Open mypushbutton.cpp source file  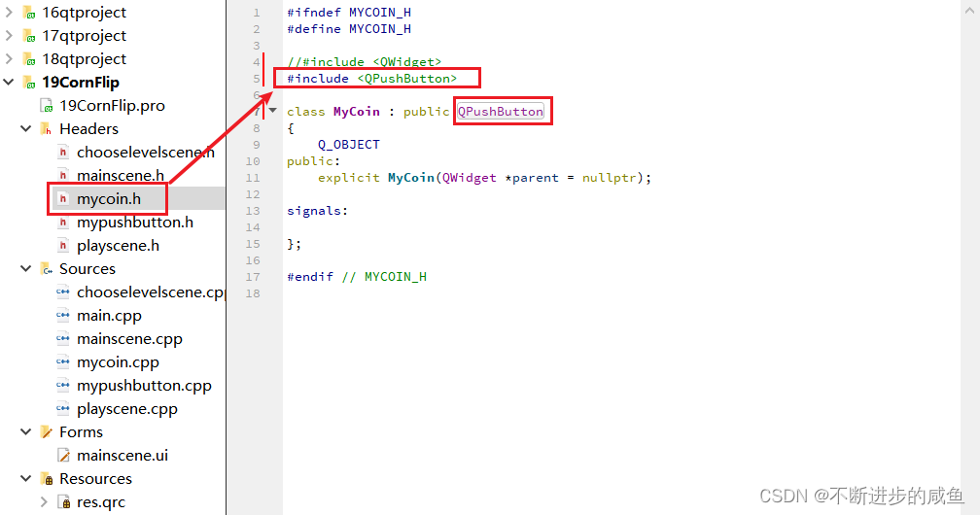point(144,386)
